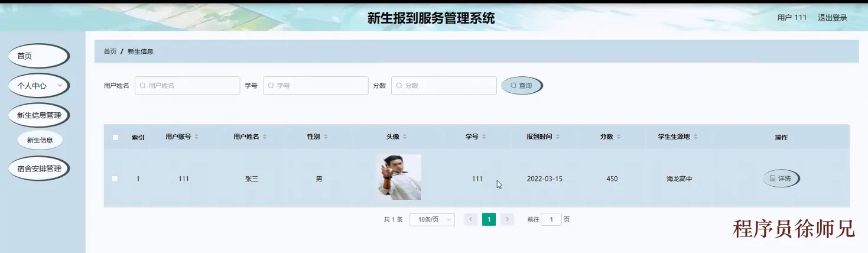The width and height of the screenshot is (868, 253).
Task: Sort by 学号 column arrows
Action: (x=484, y=137)
